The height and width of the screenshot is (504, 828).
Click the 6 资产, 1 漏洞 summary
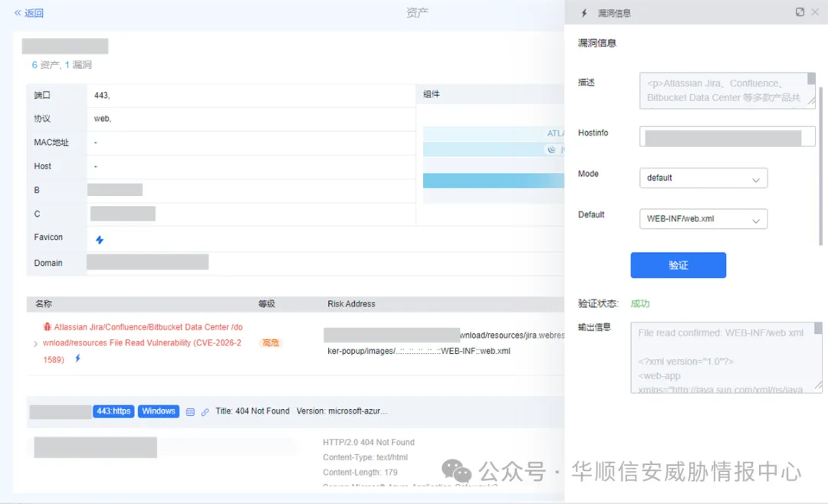(62, 65)
